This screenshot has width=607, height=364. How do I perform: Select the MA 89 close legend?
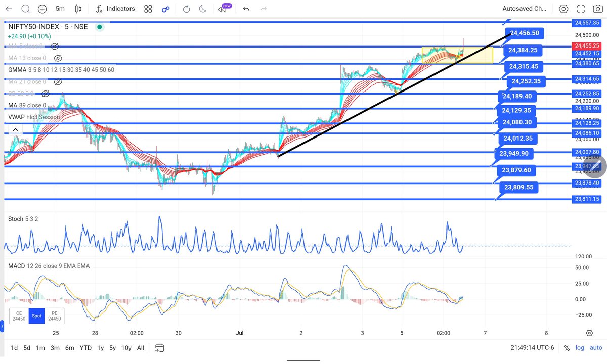click(x=27, y=105)
